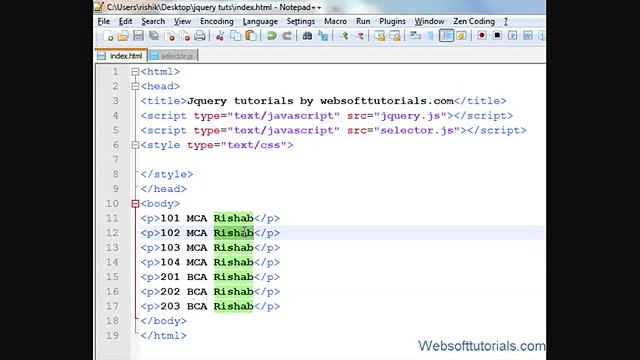Save the current file with the floppy icon

pos(138,36)
